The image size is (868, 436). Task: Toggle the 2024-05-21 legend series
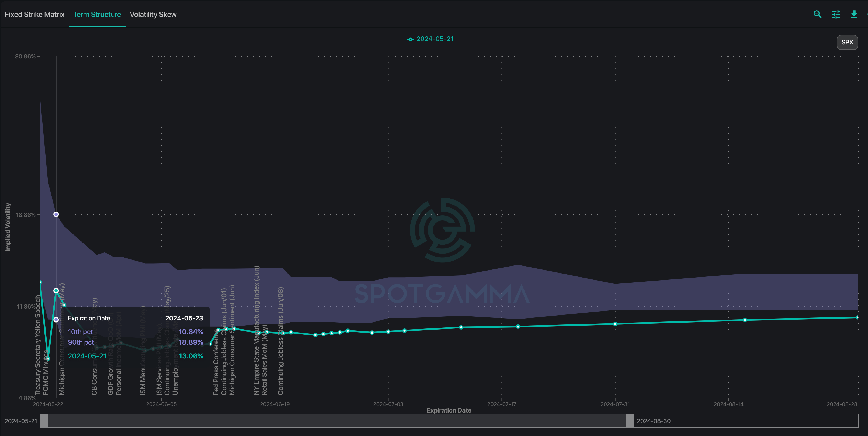click(x=435, y=39)
